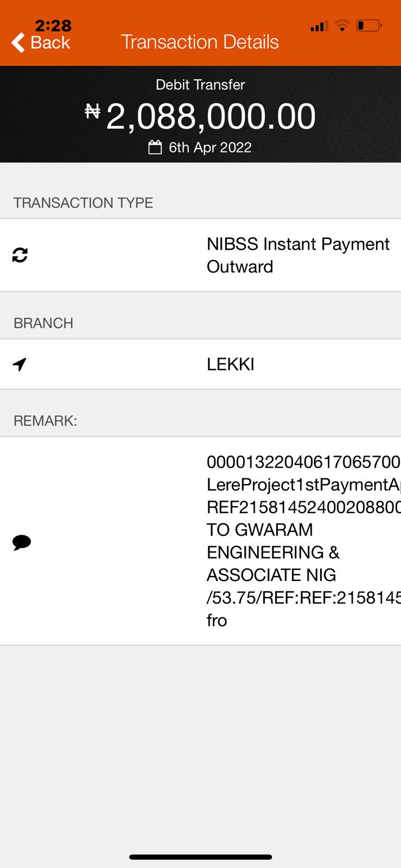Tap the home indicator bar
The width and height of the screenshot is (401, 868).
(x=200, y=857)
